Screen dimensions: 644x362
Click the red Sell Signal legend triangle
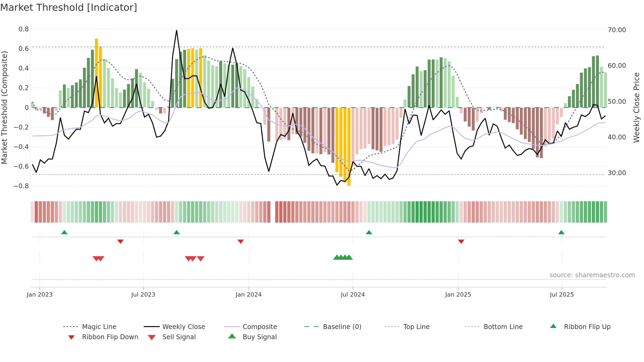coord(152,337)
